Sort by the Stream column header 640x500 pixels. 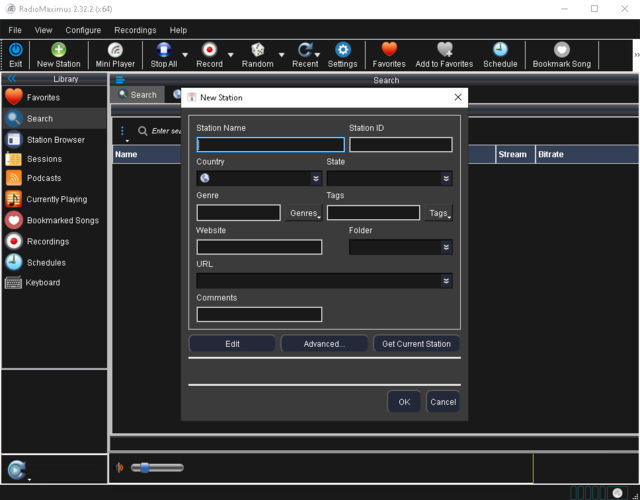click(x=515, y=154)
